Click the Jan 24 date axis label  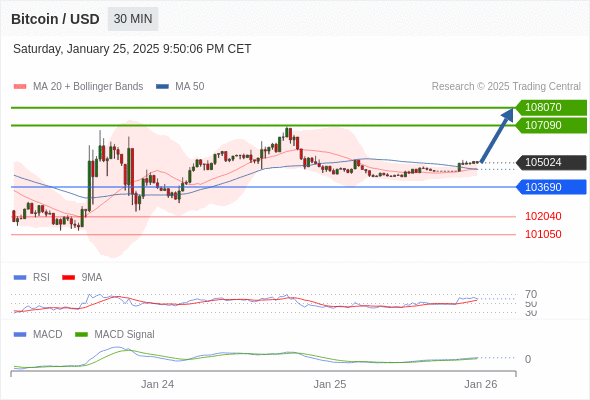coord(157,384)
